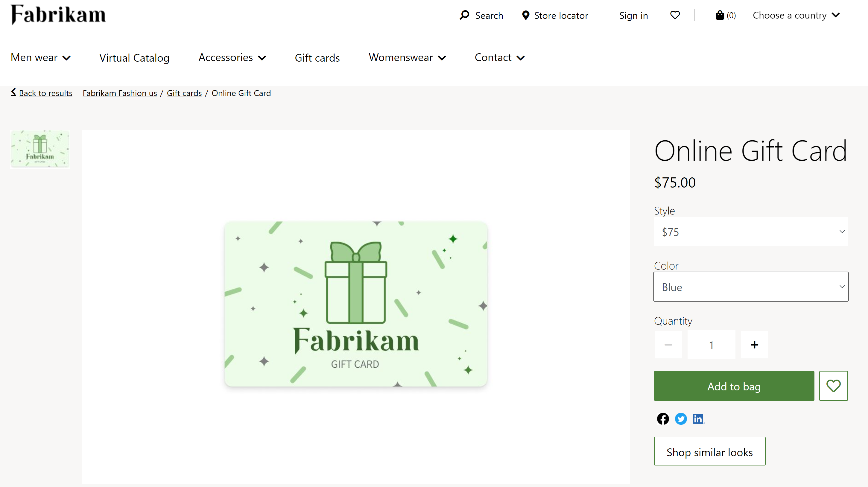Select the Gift cards menu item
The width and height of the screenshot is (868, 487).
click(x=317, y=57)
